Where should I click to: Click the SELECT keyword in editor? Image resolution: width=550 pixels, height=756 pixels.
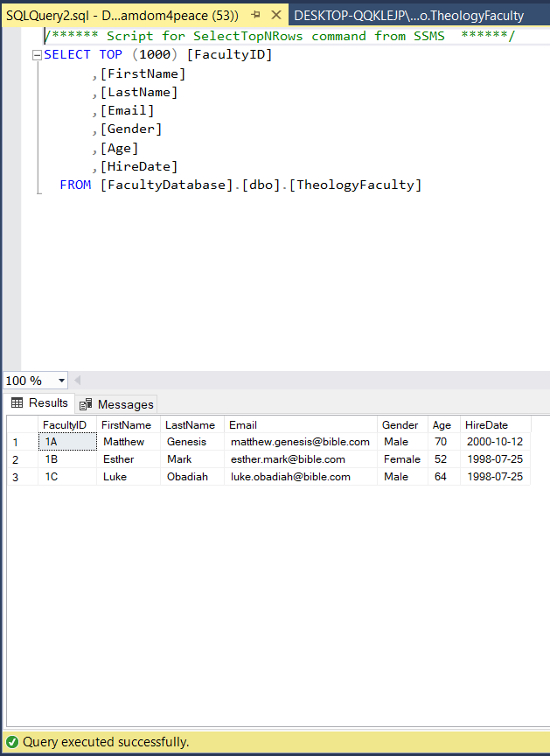pos(67,55)
